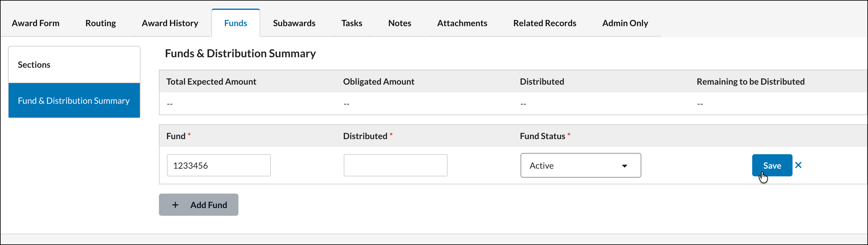Open the Active fund status combo box
The width and height of the screenshot is (868, 245).
(x=581, y=165)
